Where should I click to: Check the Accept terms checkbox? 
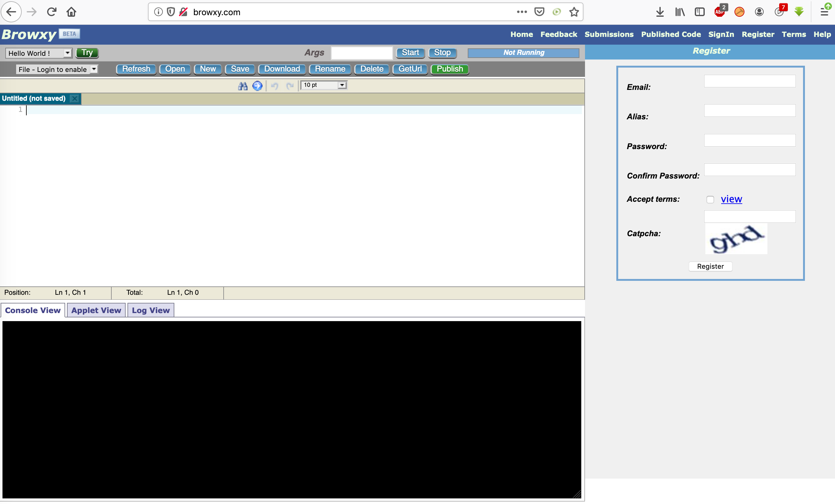pyautogui.click(x=710, y=200)
